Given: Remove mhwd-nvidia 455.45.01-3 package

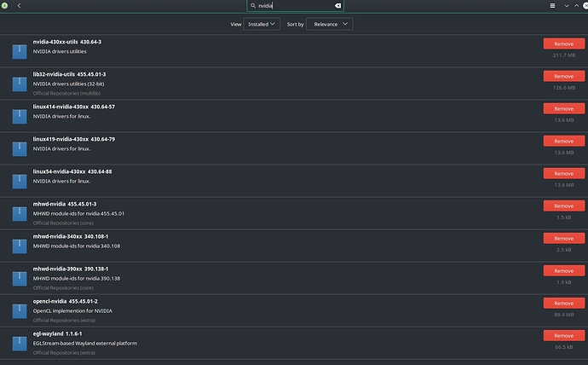Looking at the screenshot, I should tap(564, 206).
